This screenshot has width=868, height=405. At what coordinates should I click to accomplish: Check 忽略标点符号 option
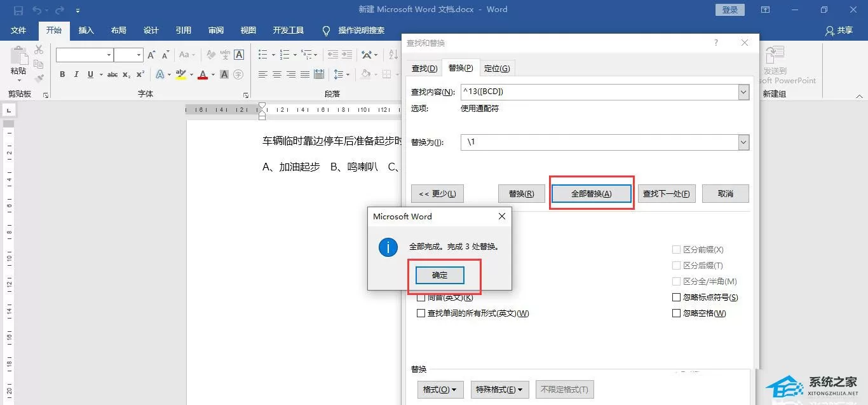676,298
